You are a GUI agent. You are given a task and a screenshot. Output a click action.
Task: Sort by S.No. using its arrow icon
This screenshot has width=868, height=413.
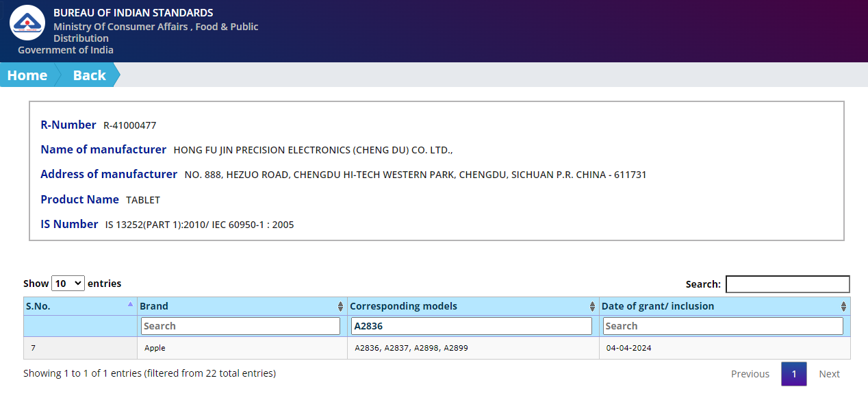coord(130,304)
